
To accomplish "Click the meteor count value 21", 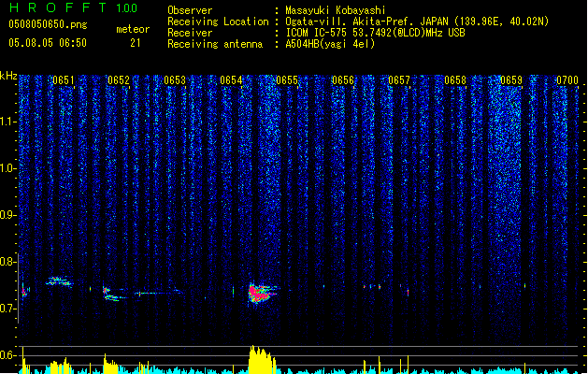I will click(x=136, y=43).
